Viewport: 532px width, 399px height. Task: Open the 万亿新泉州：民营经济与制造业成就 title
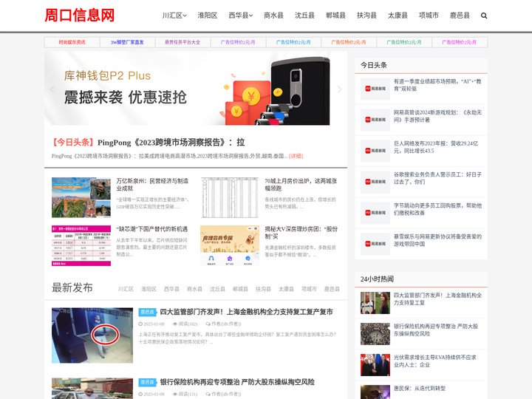[152, 185]
